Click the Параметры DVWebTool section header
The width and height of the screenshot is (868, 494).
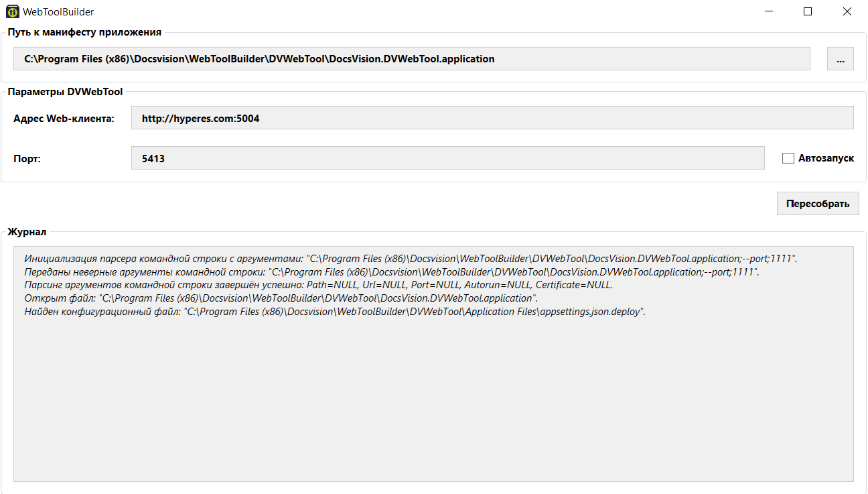coord(65,92)
